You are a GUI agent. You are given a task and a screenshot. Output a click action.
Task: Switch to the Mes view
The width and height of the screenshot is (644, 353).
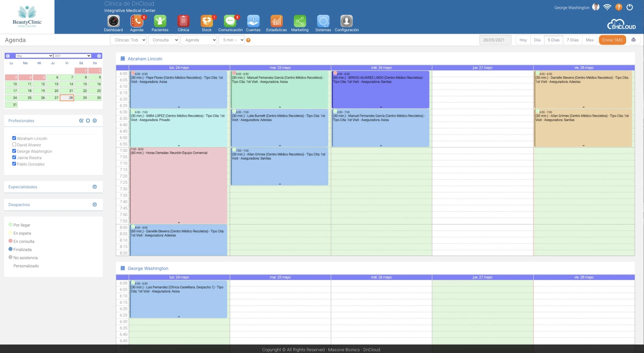pyautogui.click(x=590, y=40)
